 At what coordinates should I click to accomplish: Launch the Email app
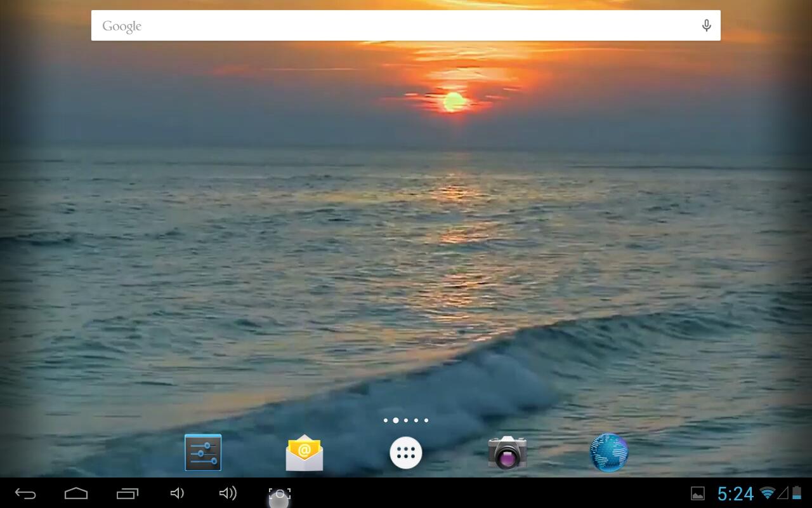click(x=304, y=453)
